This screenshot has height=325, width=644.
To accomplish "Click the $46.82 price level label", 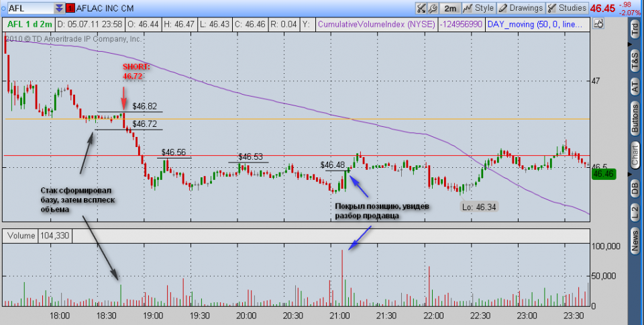I will click(x=145, y=106).
